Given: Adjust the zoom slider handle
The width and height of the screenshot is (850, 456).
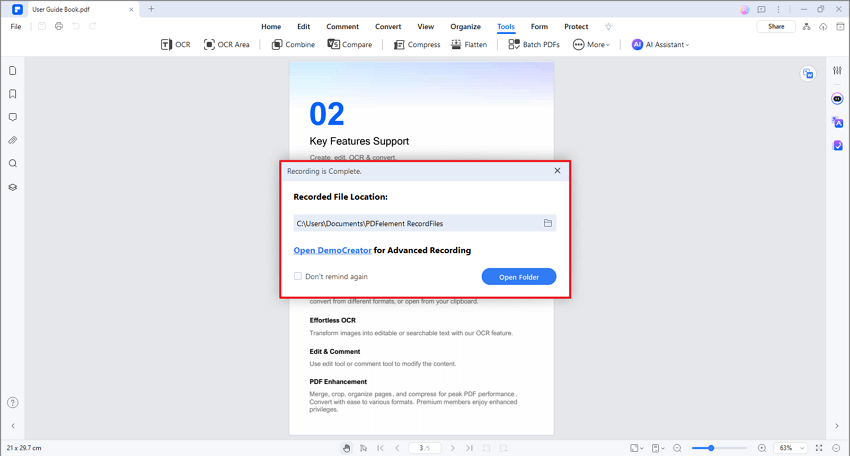Looking at the screenshot, I should click(x=711, y=448).
